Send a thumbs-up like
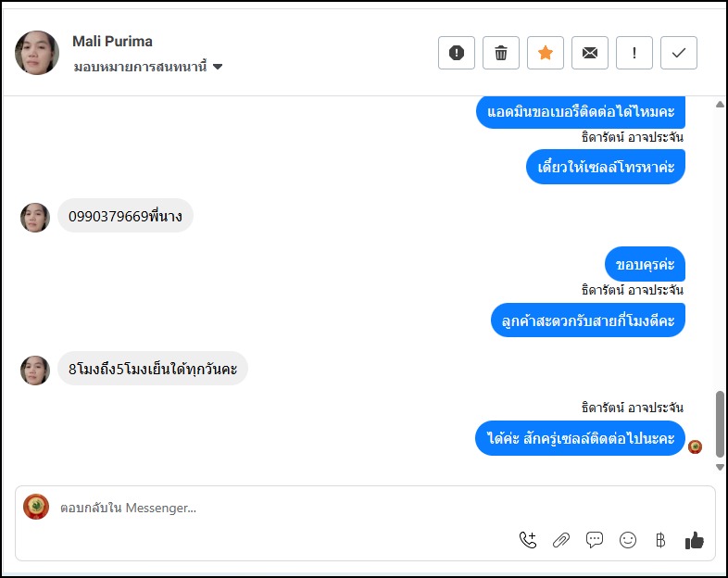The image size is (728, 578). [x=695, y=540]
